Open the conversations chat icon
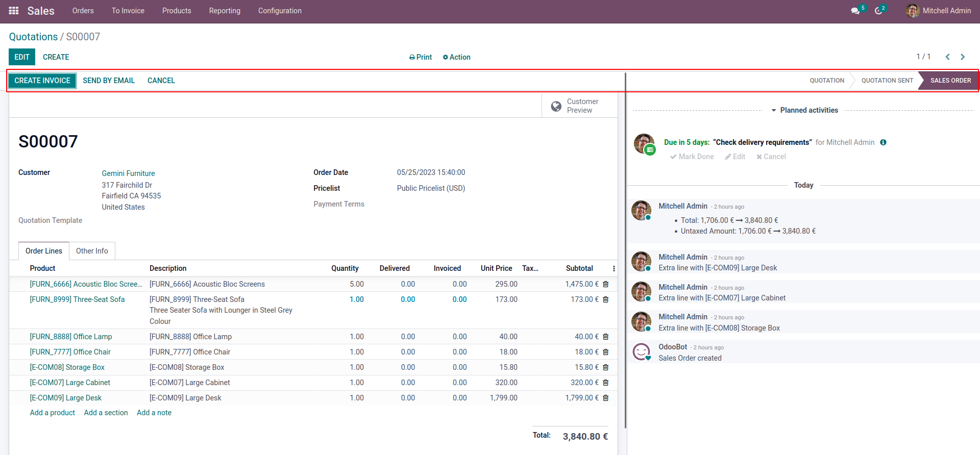The image size is (980, 455). point(855,11)
